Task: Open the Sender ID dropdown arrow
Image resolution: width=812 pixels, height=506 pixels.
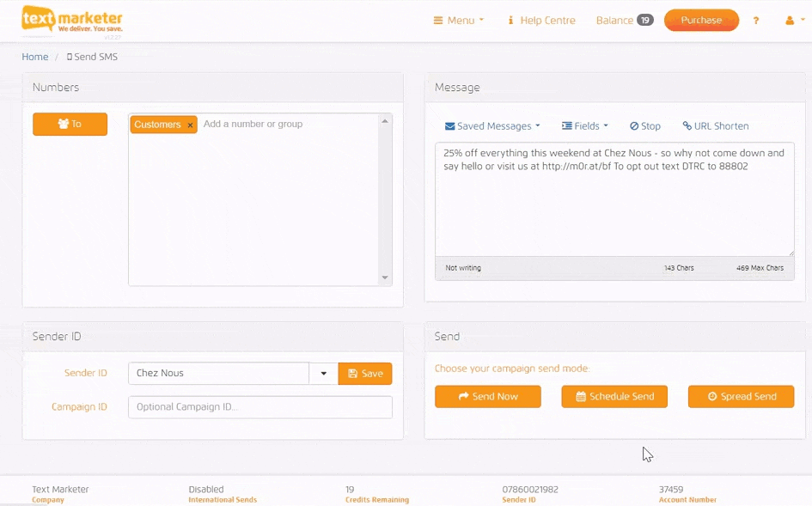Action: (x=324, y=374)
